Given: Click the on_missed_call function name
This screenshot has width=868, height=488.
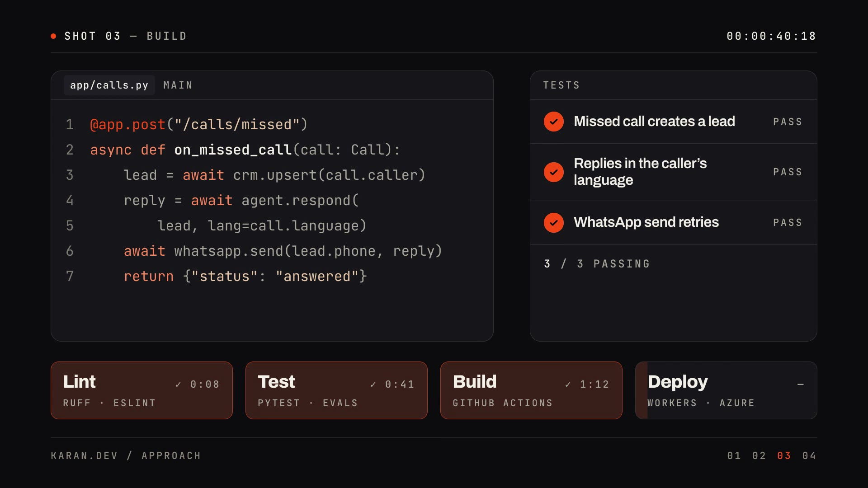Looking at the screenshot, I should tap(233, 150).
